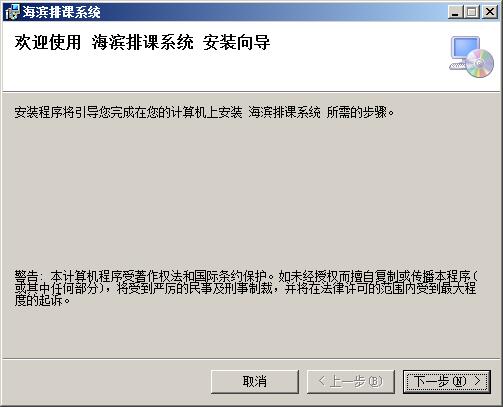Click the last warning line ending 度的起诉
The width and height of the screenshot is (503, 407).
point(42,300)
